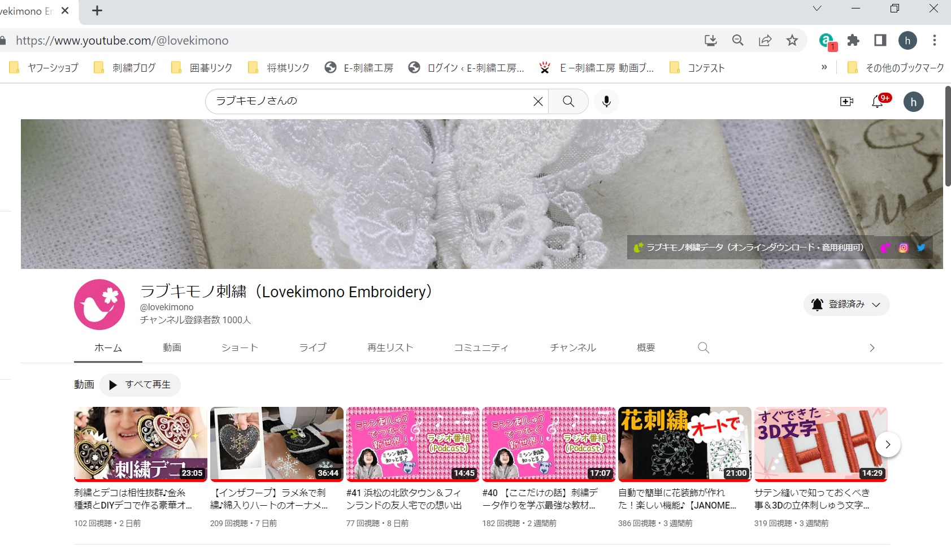Open the コンテスト bookmark folder
951x560 pixels.
point(696,68)
